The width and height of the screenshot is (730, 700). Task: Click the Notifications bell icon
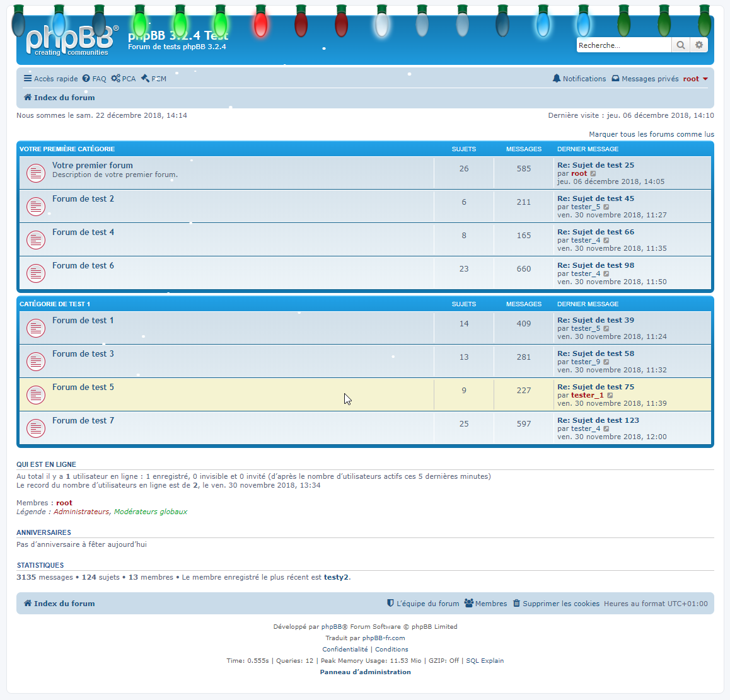coord(556,79)
